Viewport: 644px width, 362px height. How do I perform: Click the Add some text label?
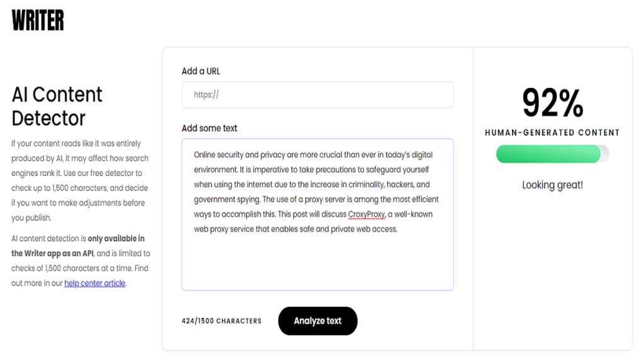pyautogui.click(x=209, y=128)
